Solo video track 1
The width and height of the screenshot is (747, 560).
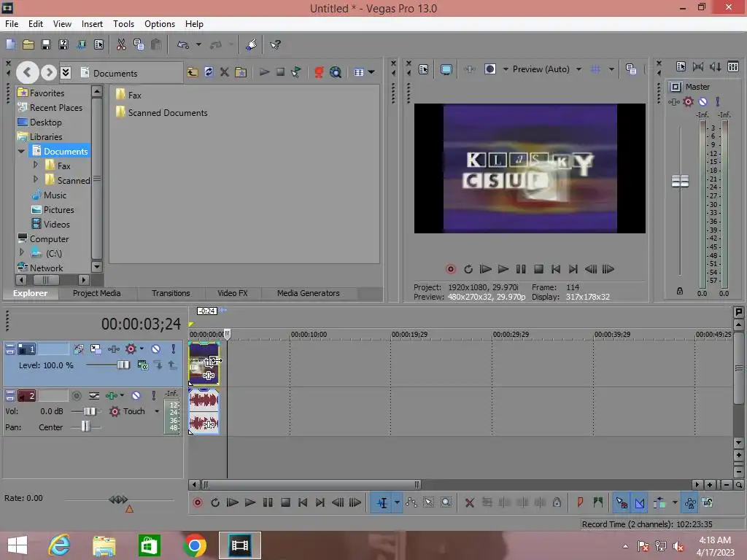click(173, 349)
